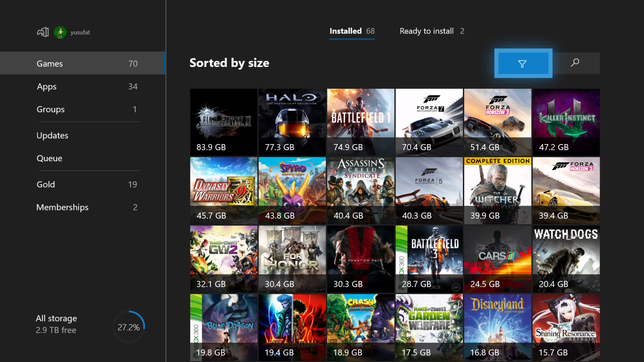
Task: Select The Phantom Pain tile
Action: [361, 259]
